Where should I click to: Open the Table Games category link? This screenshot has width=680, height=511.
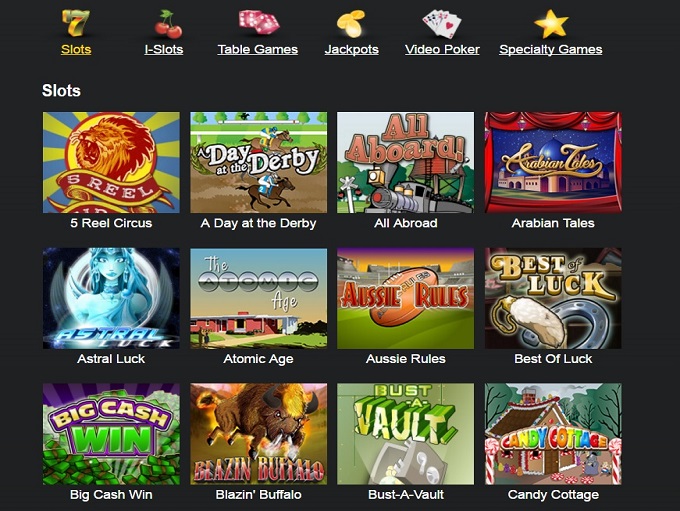[258, 49]
